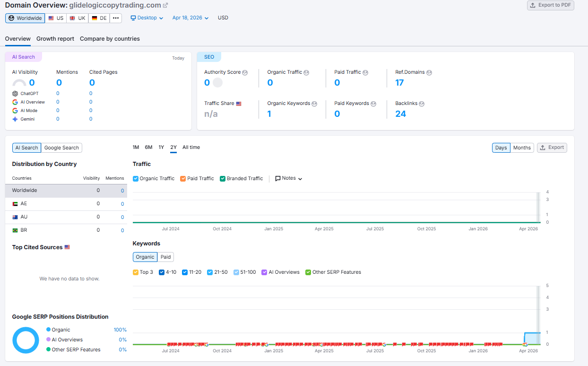Click the Gemini sparkle icon
The height and width of the screenshot is (366, 588).
coord(15,119)
